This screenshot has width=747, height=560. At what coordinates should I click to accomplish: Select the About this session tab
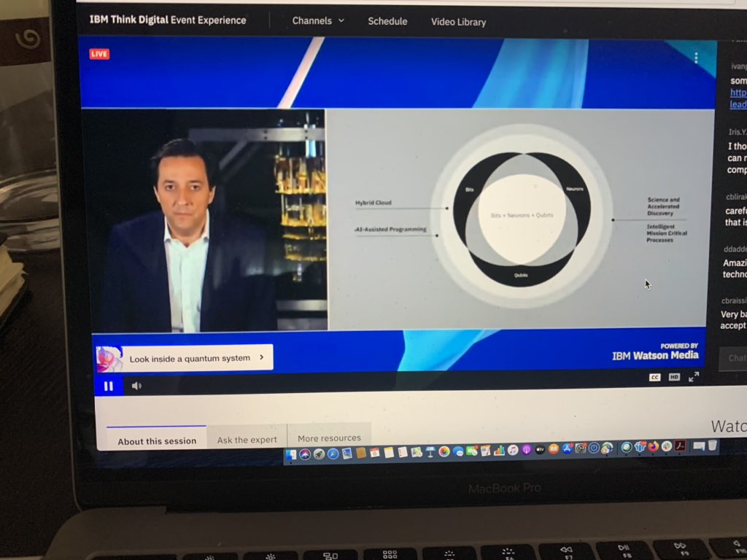tap(157, 441)
